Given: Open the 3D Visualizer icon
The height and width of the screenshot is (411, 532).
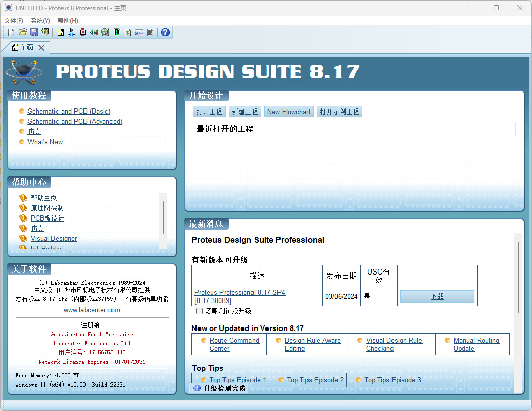Looking at the screenshot, I should click(94, 32).
